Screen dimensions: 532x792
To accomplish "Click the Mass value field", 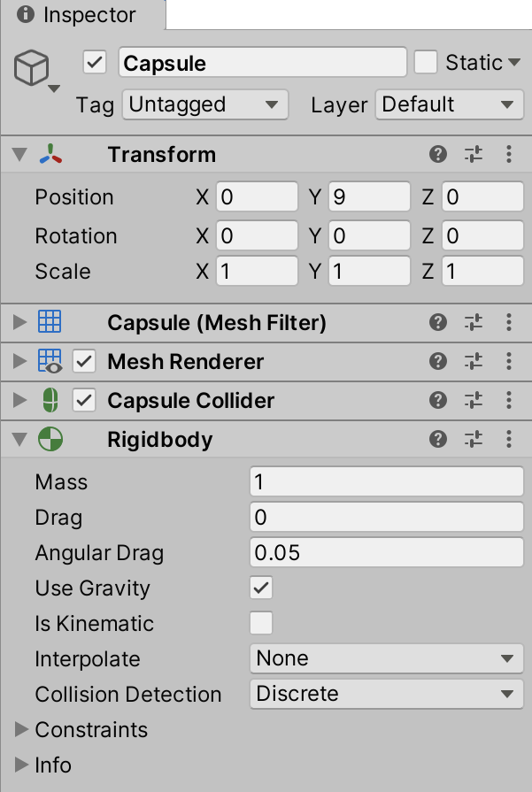I will coord(386,482).
